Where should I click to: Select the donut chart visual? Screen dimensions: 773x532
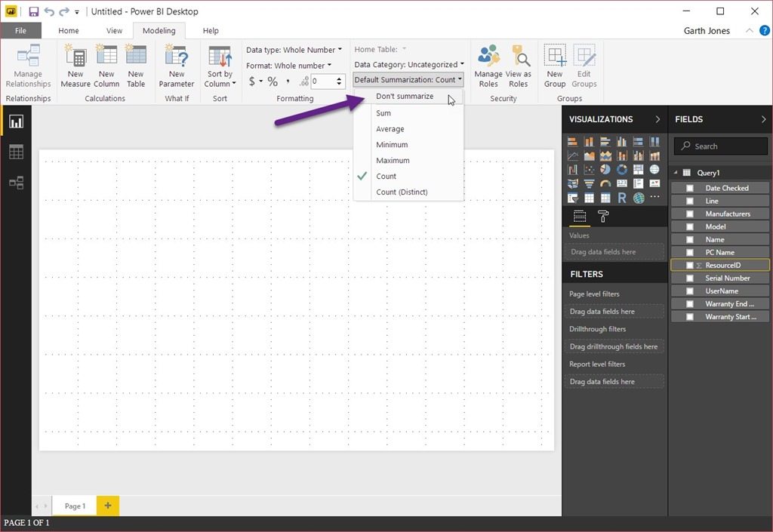pyautogui.click(x=622, y=170)
